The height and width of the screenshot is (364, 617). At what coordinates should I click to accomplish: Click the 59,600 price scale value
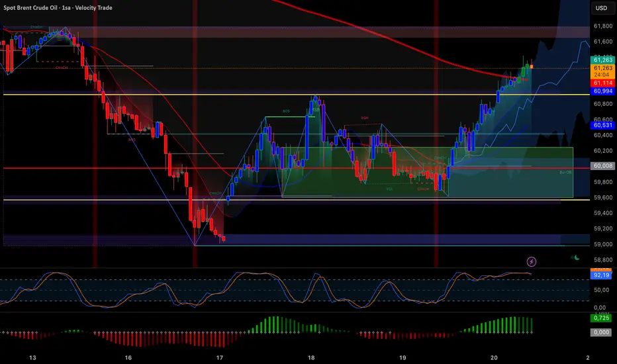click(x=603, y=197)
